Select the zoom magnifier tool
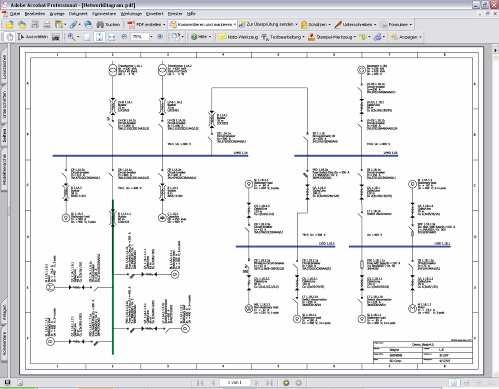Viewport: 499px width, 389px height. click(71, 37)
